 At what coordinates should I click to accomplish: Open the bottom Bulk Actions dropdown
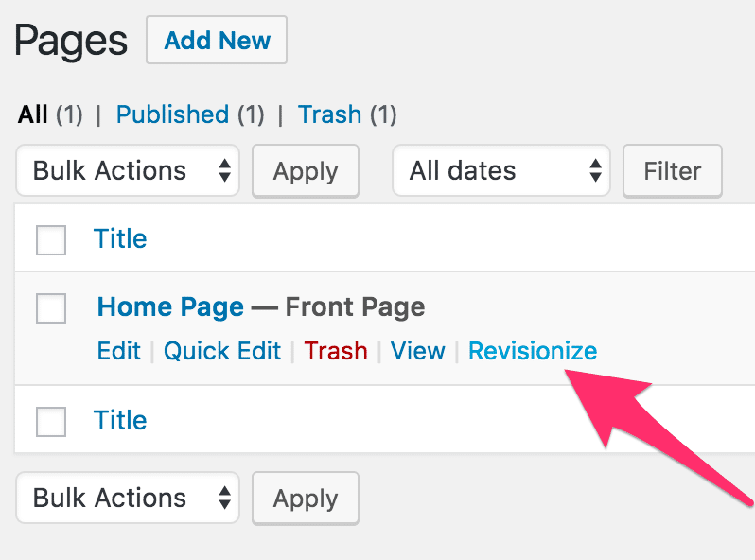pyautogui.click(x=128, y=498)
